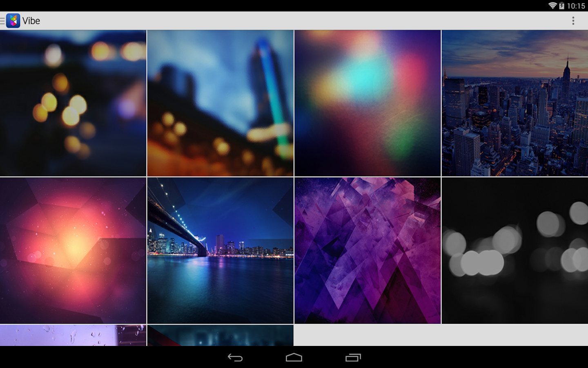The width and height of the screenshot is (588, 368).
Task: Open the black and white bokeh wallpaper
Action: click(x=515, y=251)
